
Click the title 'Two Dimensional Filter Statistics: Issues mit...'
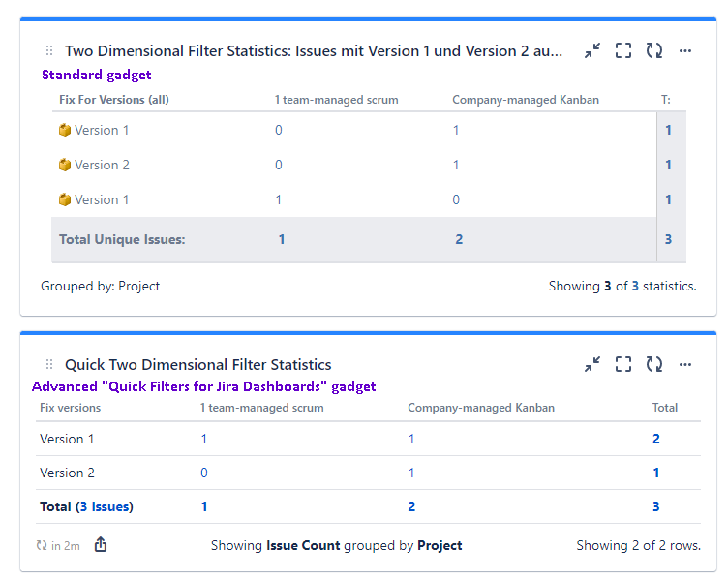pyautogui.click(x=314, y=50)
